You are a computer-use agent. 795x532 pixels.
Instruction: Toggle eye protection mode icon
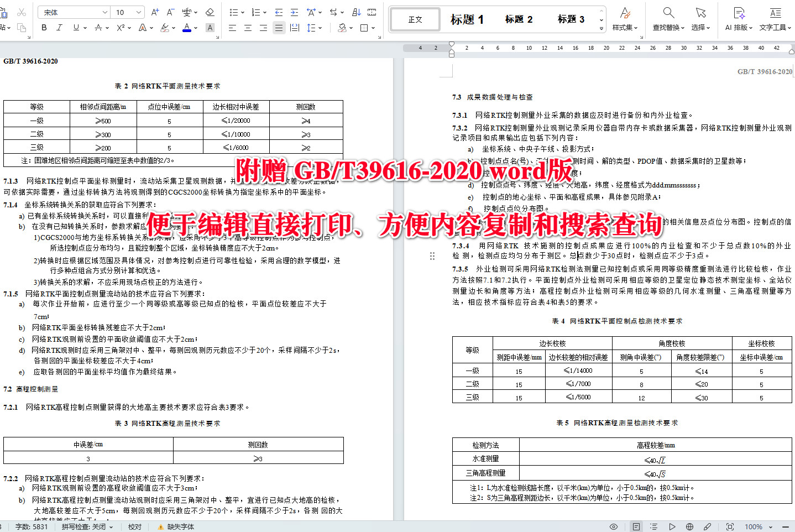click(x=613, y=526)
